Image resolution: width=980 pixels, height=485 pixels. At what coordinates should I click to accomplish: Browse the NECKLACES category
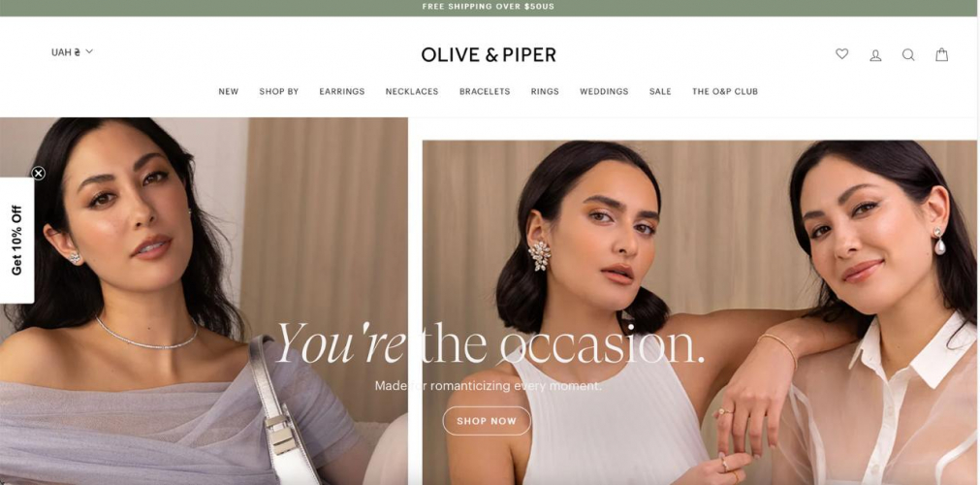pyautogui.click(x=412, y=91)
